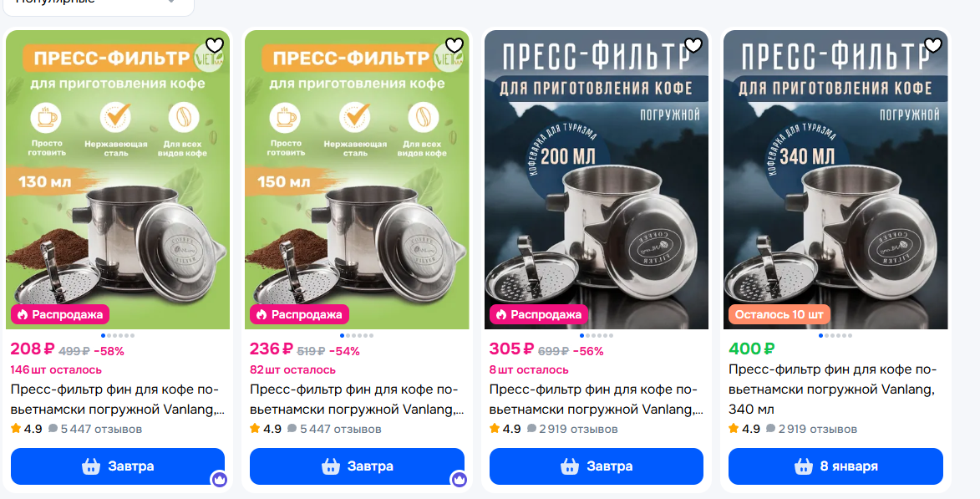Open title link of the 400 ₽ product
980x499 pixels.
[832, 390]
